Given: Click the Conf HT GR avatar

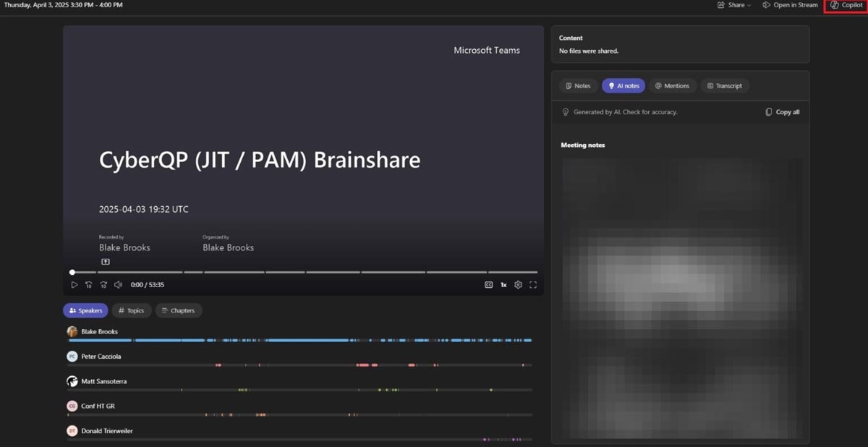Looking at the screenshot, I should [72, 406].
